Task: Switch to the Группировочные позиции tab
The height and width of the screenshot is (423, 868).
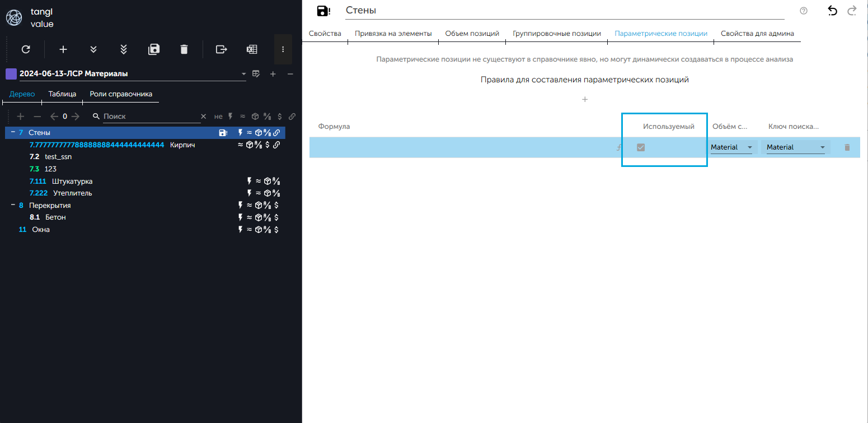Action: pos(556,34)
